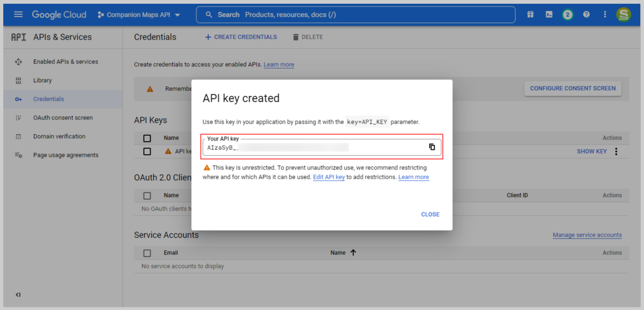Click CREATE CREDENTIALS button

point(241,37)
